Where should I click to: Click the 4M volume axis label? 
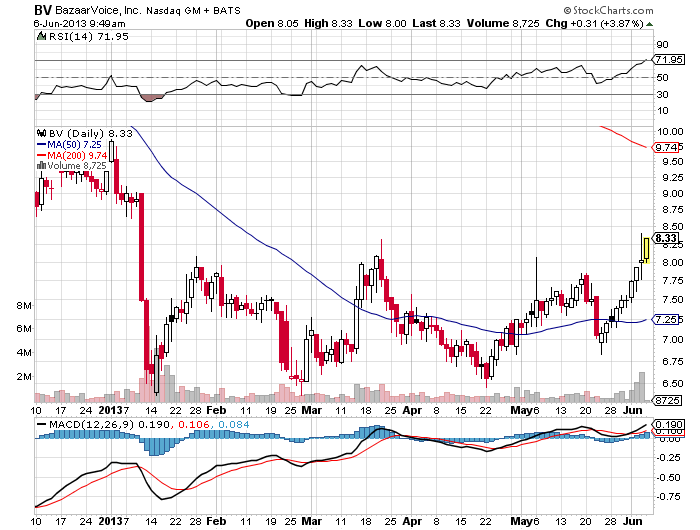coord(24,353)
